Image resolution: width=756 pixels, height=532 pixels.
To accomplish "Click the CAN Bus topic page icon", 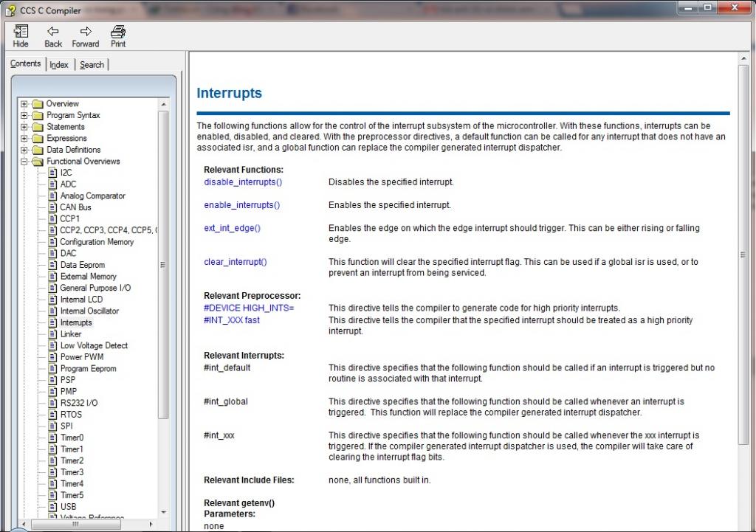I will pos(53,207).
